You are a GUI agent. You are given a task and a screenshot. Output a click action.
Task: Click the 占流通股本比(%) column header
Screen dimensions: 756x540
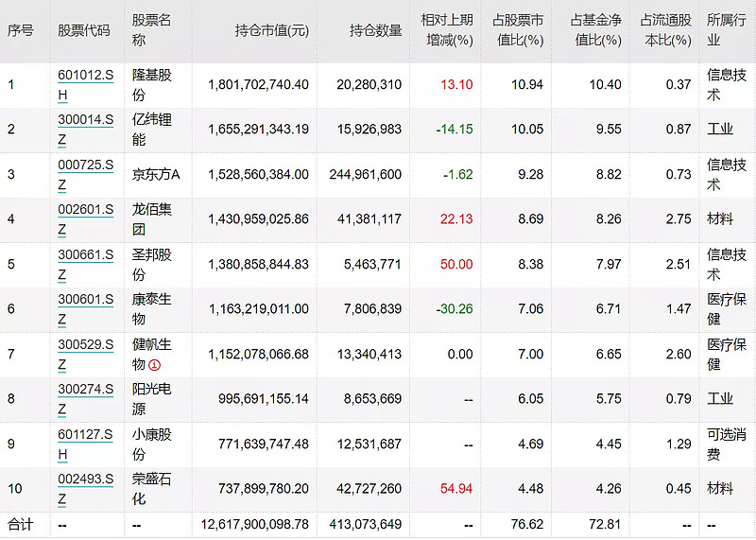(x=666, y=30)
